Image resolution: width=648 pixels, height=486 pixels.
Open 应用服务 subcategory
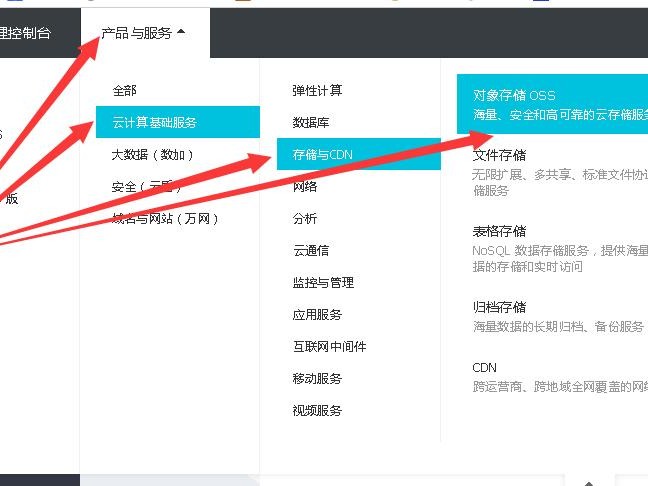(x=317, y=314)
